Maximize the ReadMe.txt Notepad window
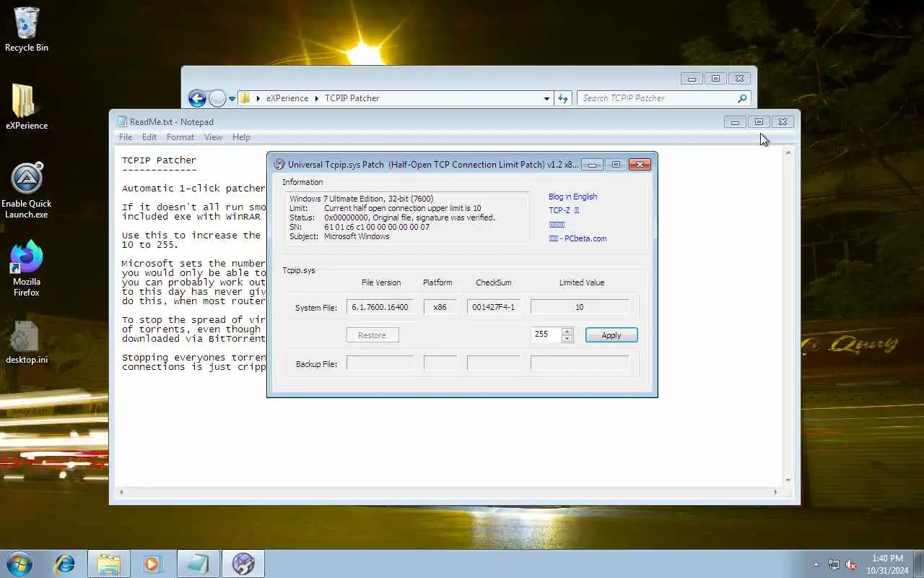The image size is (924, 578). click(x=759, y=122)
